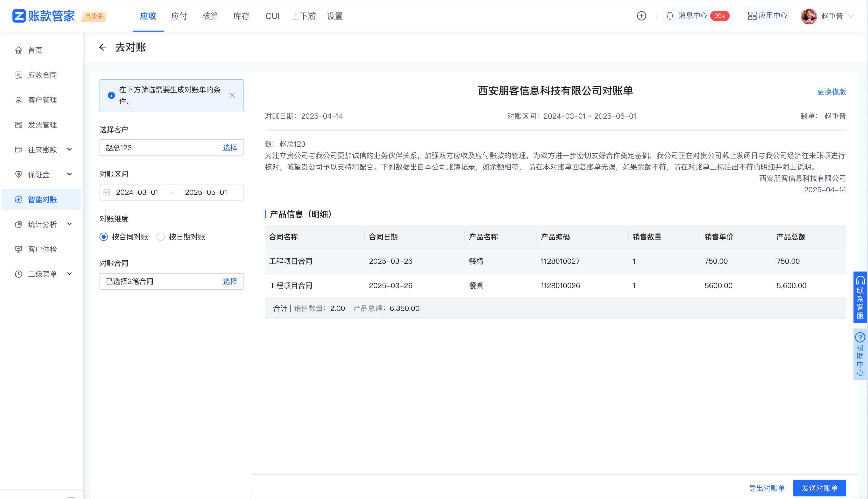Open 应用中心 grid icon

point(752,16)
